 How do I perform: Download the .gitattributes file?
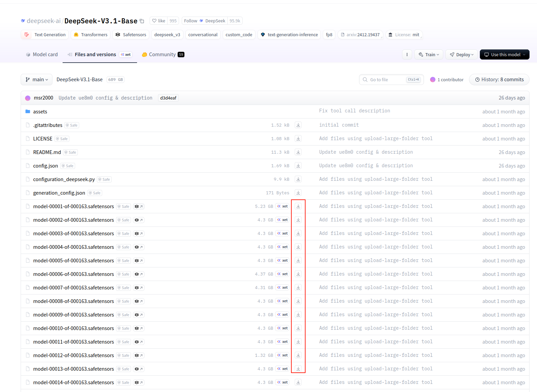coord(298,125)
